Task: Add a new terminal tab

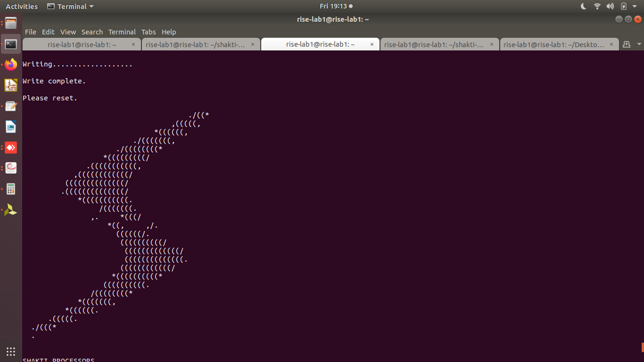Action: click(x=627, y=44)
